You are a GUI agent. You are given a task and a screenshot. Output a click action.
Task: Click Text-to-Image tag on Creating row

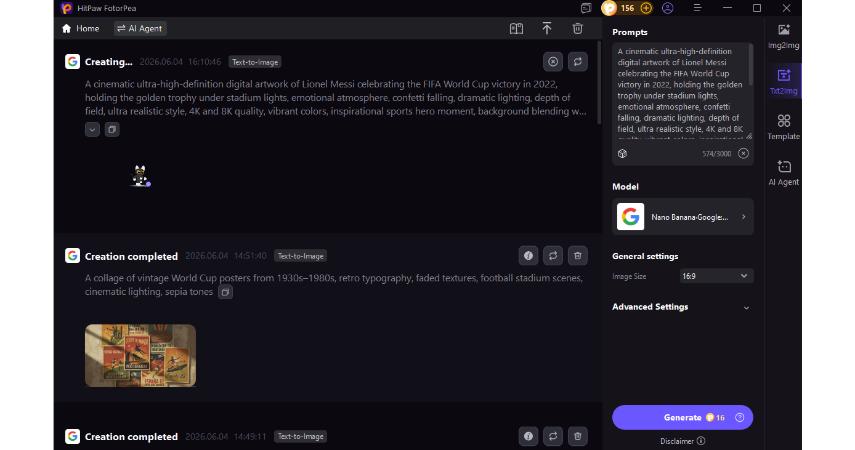[x=255, y=62]
